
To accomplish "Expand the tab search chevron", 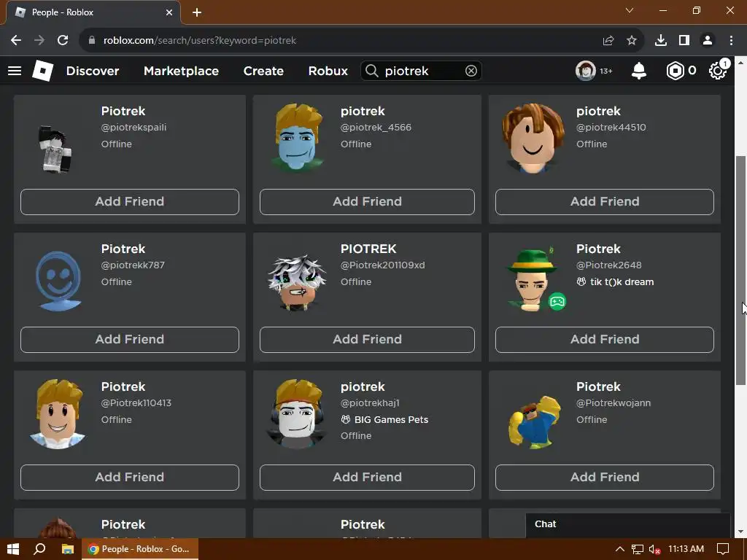I will pyautogui.click(x=630, y=10).
